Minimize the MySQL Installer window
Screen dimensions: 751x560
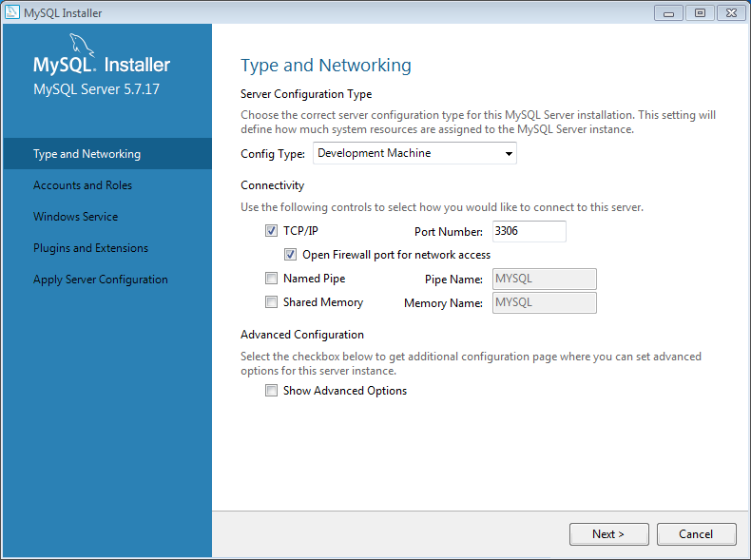(x=669, y=12)
